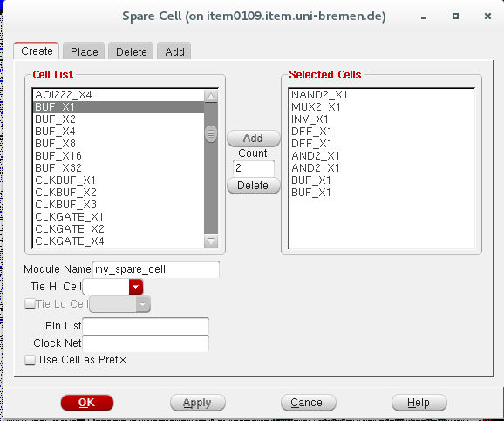Expand the Tie Lo Cell dropdown arrow

click(143, 304)
